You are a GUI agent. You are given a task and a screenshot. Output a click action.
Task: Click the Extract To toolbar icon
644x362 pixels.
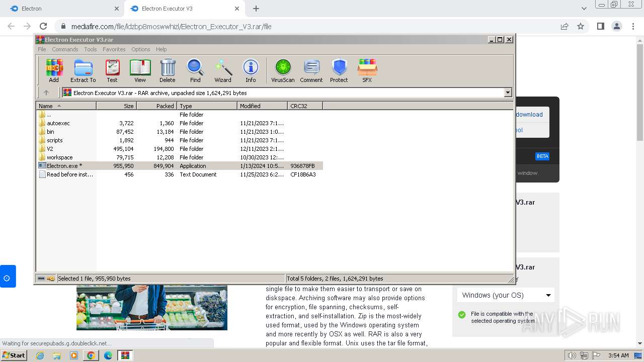83,70
